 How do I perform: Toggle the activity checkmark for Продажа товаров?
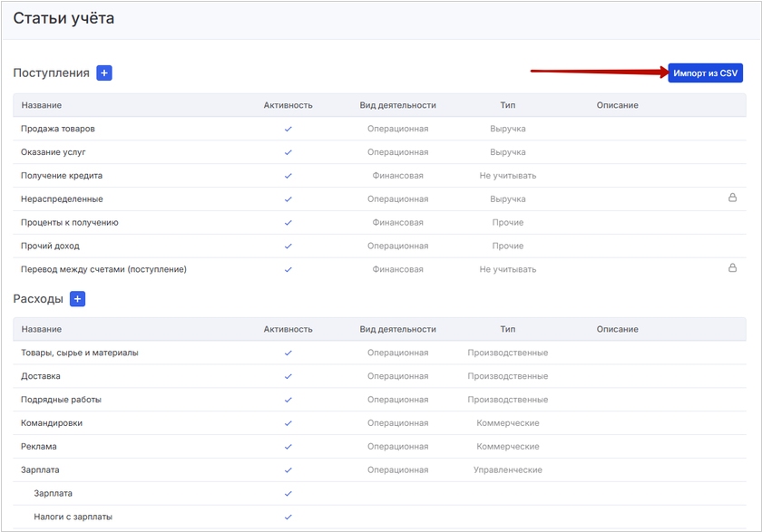(x=288, y=129)
